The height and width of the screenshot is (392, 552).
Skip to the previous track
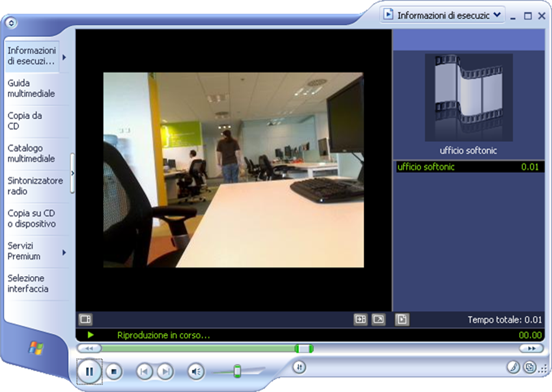coord(144,371)
